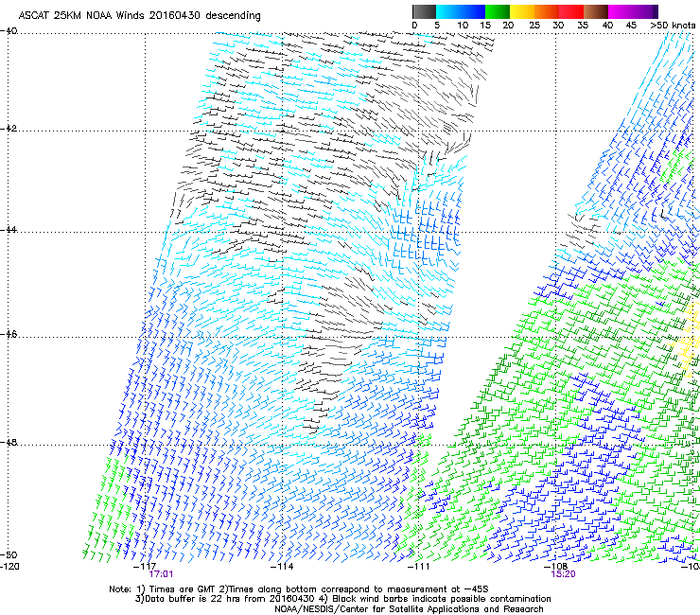The image size is (700, 615).
Task: Click the '-46' latitude axis label
Action: 9,334
